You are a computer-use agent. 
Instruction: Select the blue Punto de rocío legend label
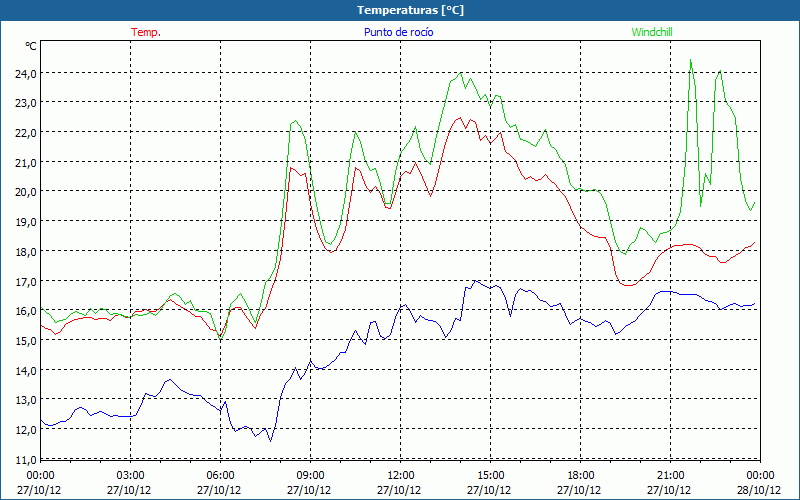coord(398,32)
